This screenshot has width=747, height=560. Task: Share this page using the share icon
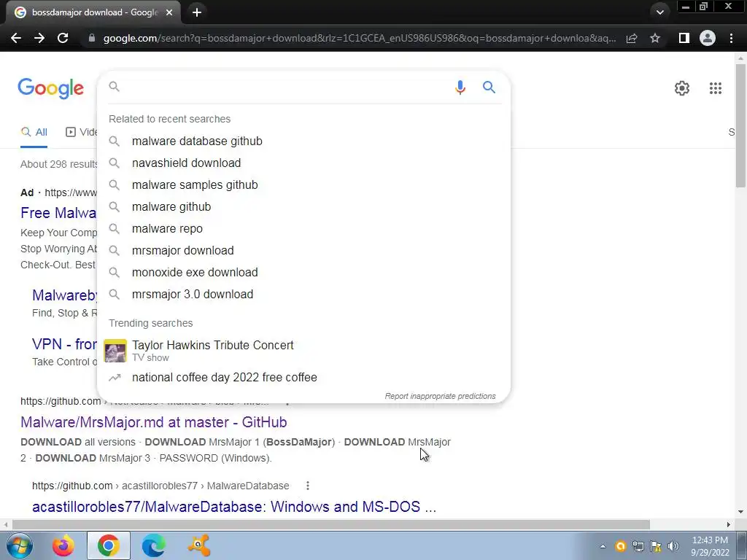coord(632,38)
